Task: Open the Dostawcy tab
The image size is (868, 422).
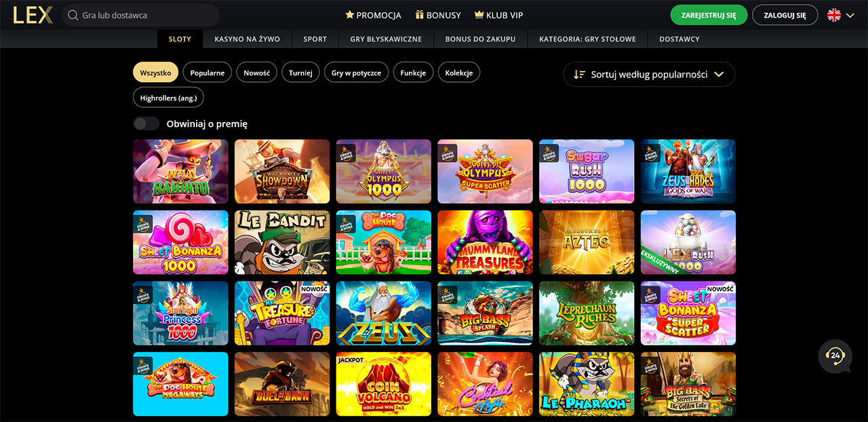Action: (679, 39)
